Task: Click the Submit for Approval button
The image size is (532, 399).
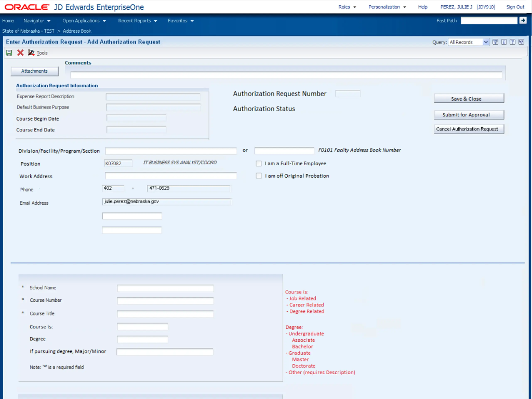Action: (469, 115)
